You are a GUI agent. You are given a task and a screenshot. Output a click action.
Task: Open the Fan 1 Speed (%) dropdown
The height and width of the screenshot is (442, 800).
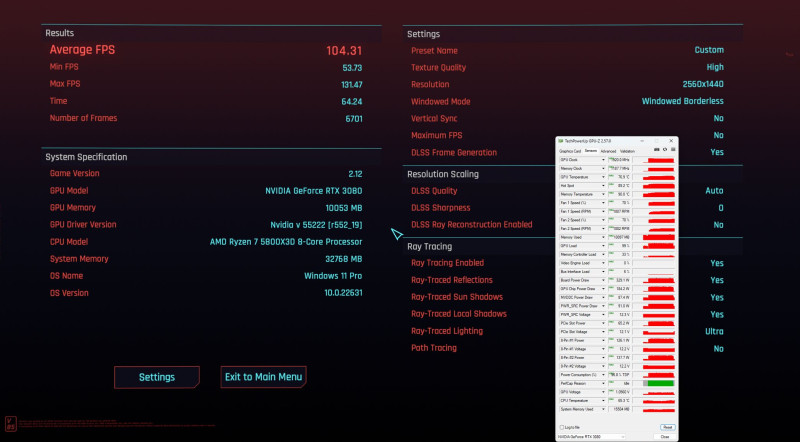(603, 203)
